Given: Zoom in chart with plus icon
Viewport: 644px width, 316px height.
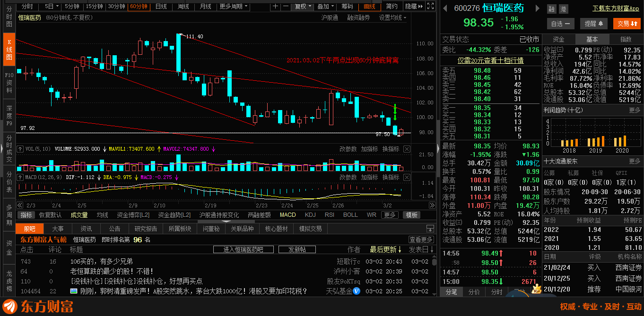Looking at the screenshot, I should pos(276,6).
